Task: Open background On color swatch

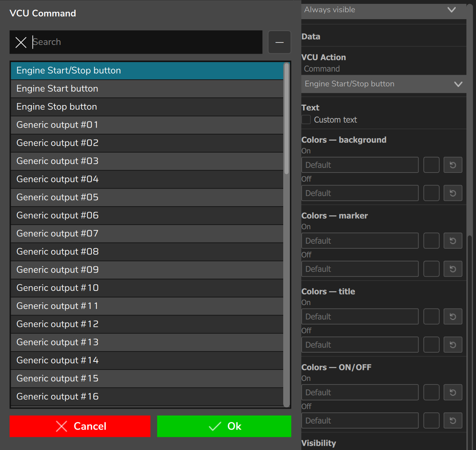Action: [432, 165]
